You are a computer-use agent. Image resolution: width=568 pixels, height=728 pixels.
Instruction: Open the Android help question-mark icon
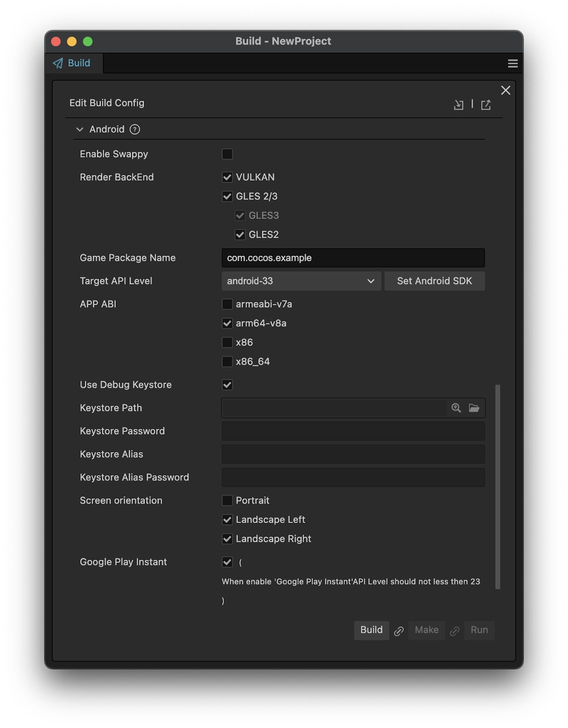tap(135, 129)
